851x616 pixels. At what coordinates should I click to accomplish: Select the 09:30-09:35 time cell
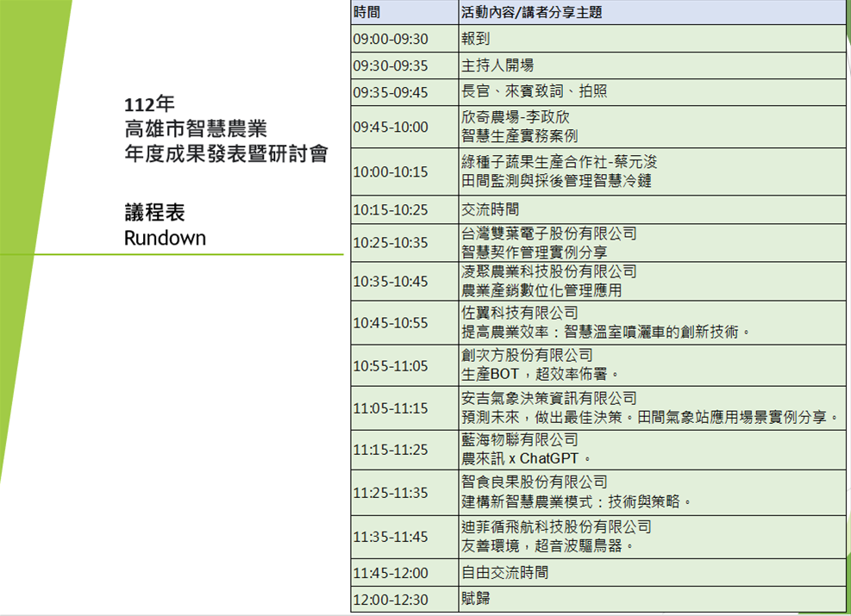pos(404,65)
